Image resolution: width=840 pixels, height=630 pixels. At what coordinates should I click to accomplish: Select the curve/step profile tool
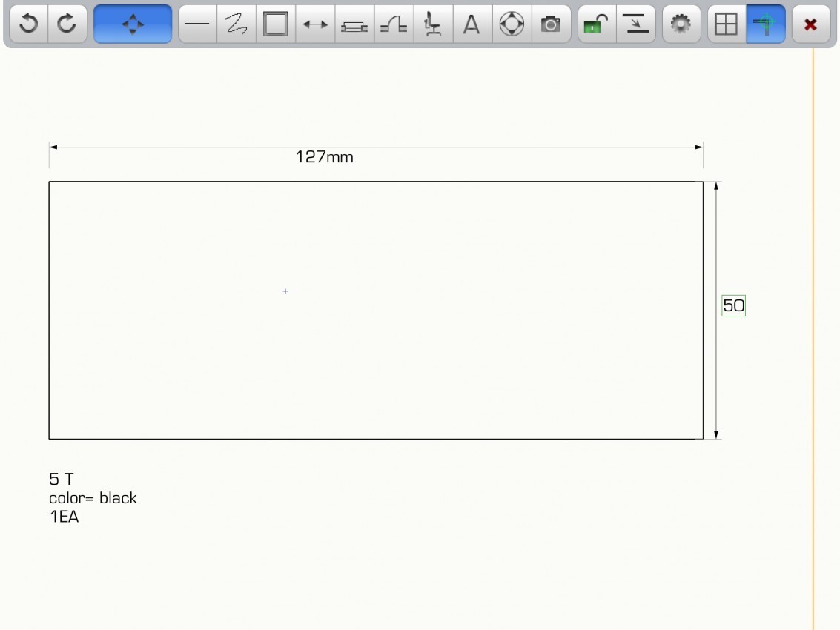click(x=394, y=24)
